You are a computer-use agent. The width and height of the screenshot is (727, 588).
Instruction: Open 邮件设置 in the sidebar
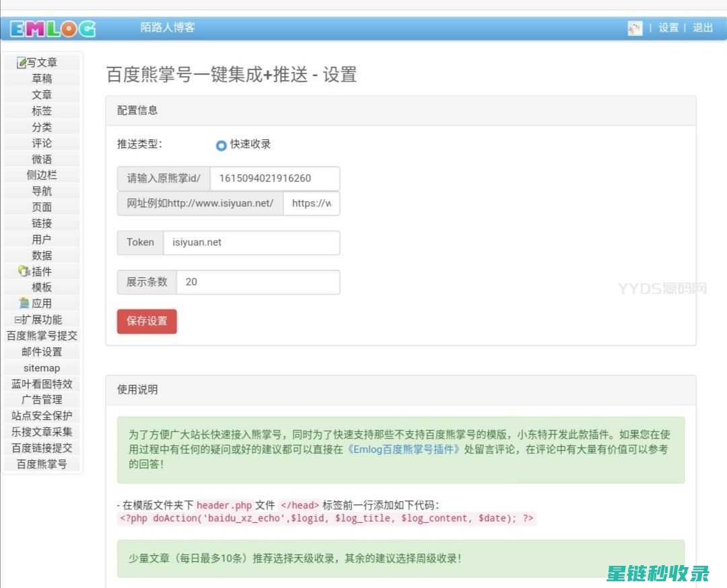(x=42, y=352)
